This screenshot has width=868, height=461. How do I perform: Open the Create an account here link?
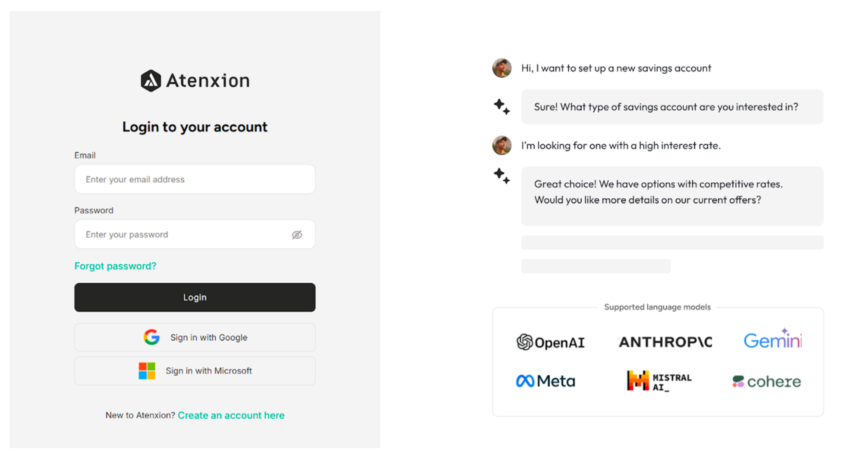[x=232, y=415]
